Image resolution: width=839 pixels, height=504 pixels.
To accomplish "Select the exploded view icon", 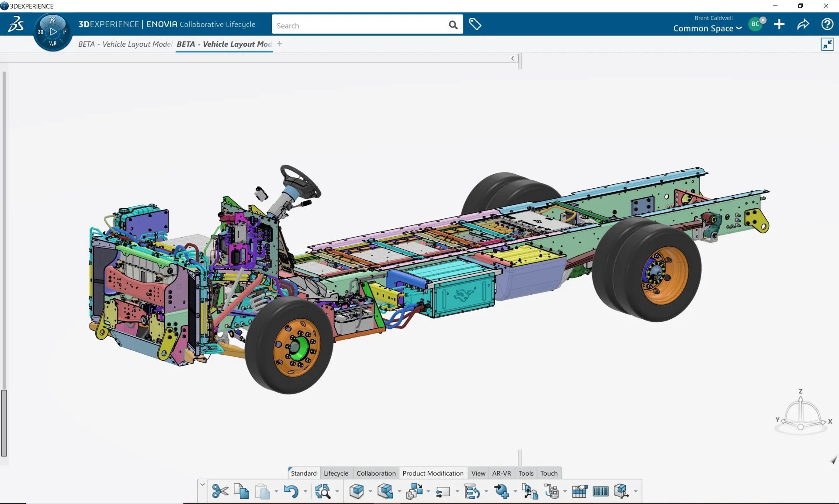I will coord(414,491).
